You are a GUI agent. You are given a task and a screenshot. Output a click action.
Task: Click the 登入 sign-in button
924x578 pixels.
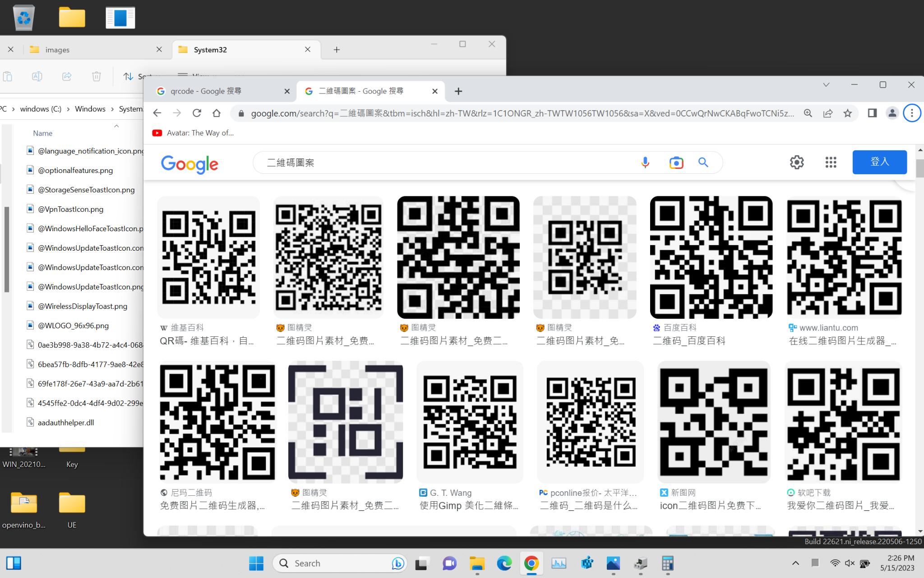pos(879,162)
